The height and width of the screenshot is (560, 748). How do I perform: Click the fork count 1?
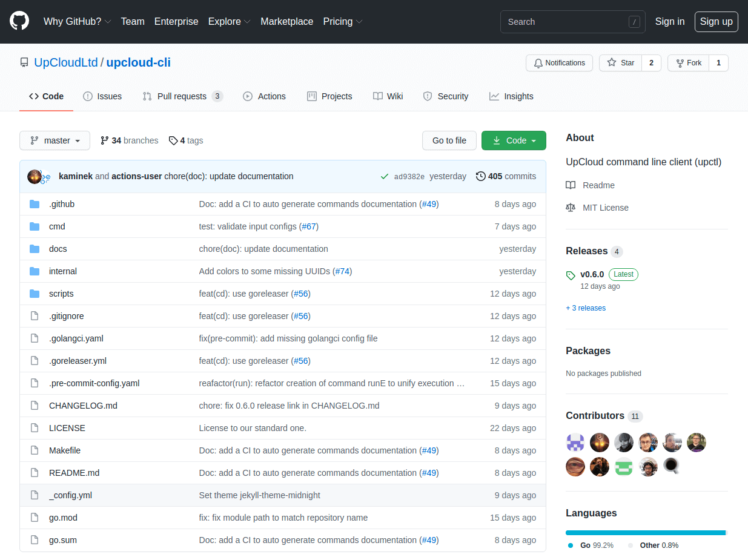(719, 63)
